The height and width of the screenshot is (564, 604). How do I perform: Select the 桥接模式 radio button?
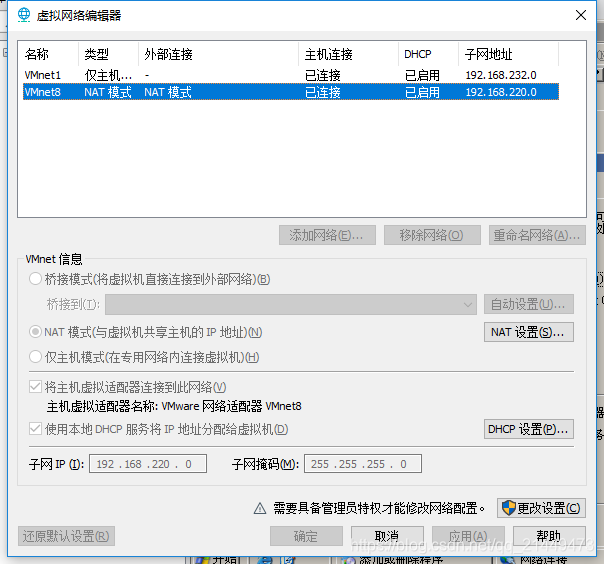coord(35,279)
